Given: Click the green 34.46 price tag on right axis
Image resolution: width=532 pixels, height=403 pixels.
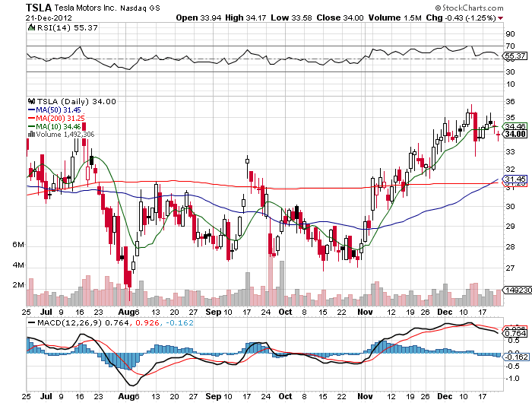Looking at the screenshot, I should click(x=515, y=126).
